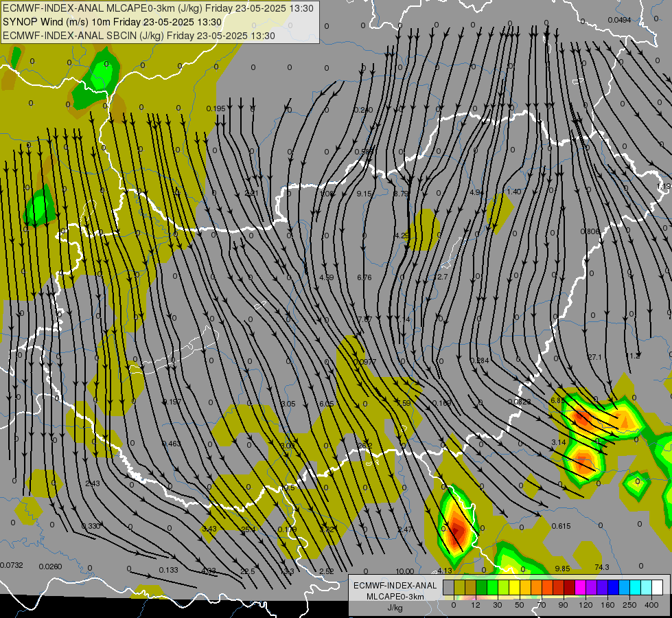The height and width of the screenshot is (618, 672).
Task: Click the map value 0.0823
Action: [x=519, y=402]
